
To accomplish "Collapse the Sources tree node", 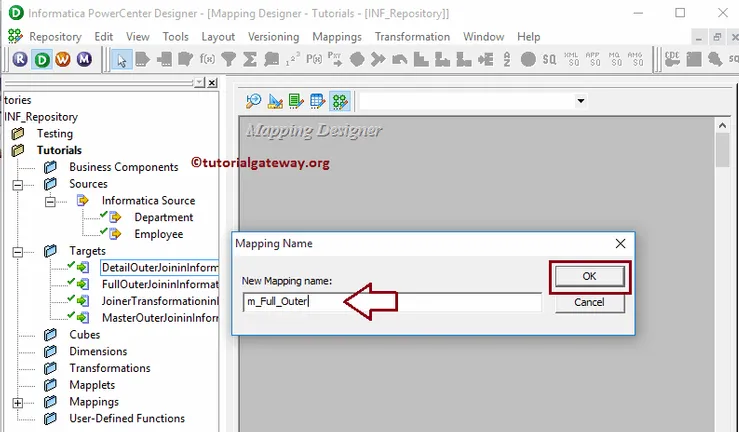I will point(17,185).
